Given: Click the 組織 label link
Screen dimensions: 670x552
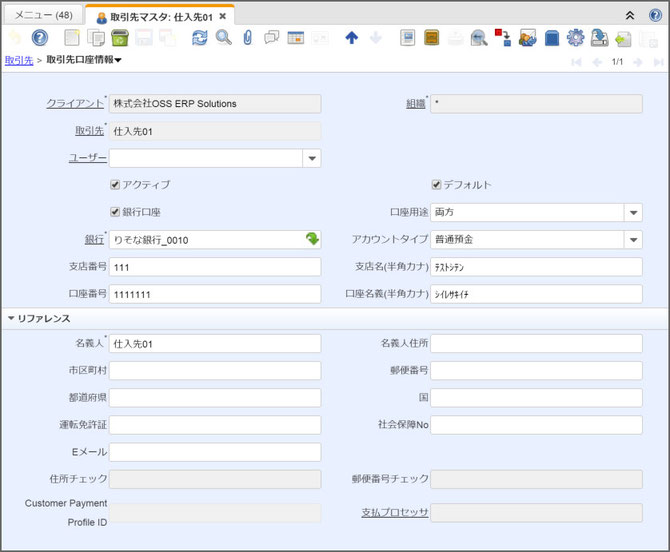Looking at the screenshot, I should tap(416, 103).
